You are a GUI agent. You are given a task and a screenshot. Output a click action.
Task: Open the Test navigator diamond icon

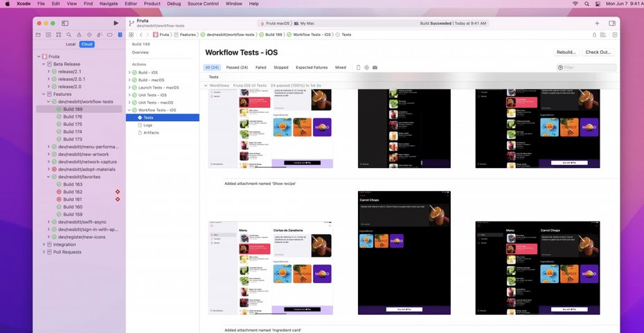(x=89, y=35)
